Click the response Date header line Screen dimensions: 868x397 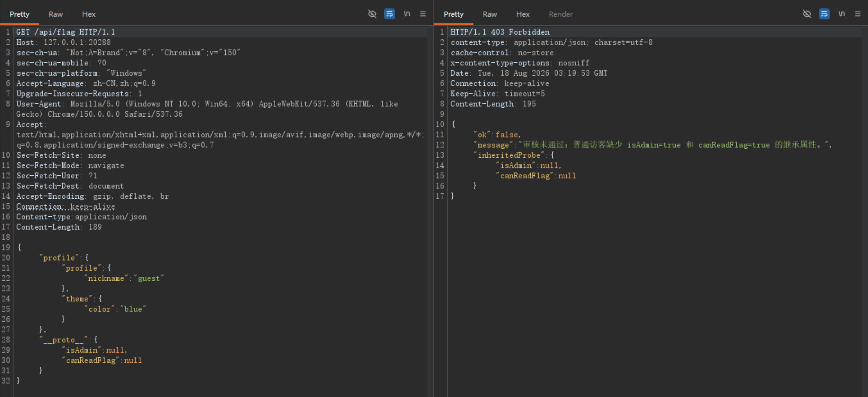pyautogui.click(x=529, y=73)
